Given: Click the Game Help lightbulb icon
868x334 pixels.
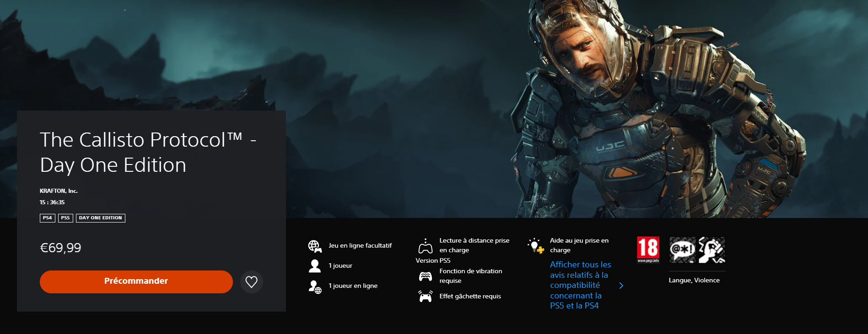Looking at the screenshot, I should 535,245.
